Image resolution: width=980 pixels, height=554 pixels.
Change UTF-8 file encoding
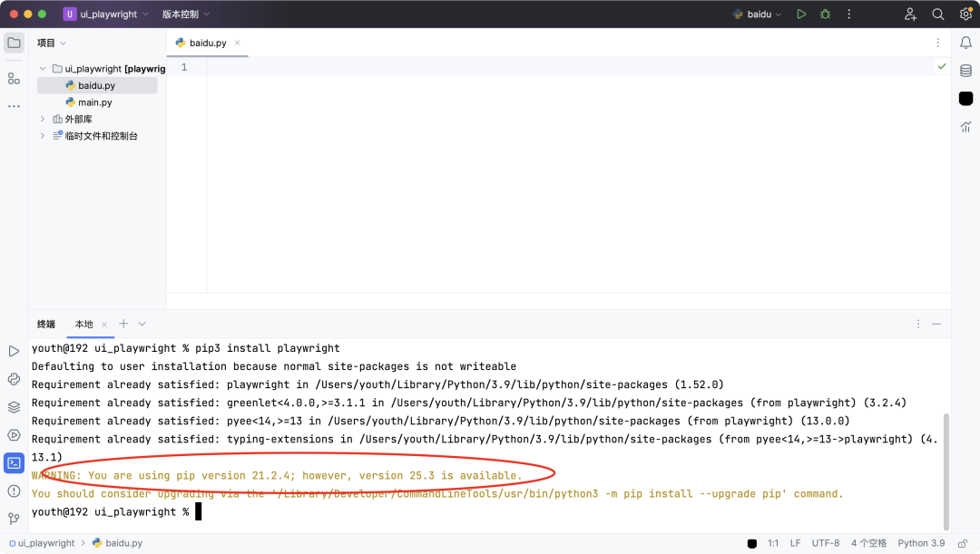click(825, 543)
